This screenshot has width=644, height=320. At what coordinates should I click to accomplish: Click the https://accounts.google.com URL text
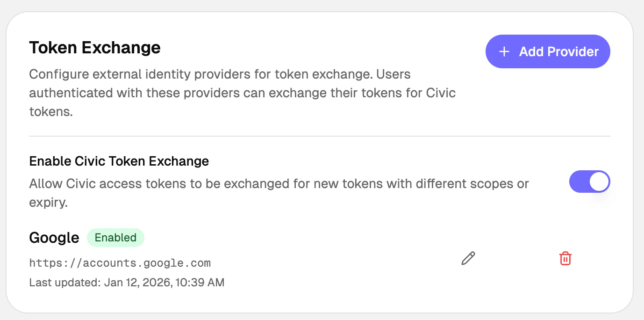[x=120, y=262]
